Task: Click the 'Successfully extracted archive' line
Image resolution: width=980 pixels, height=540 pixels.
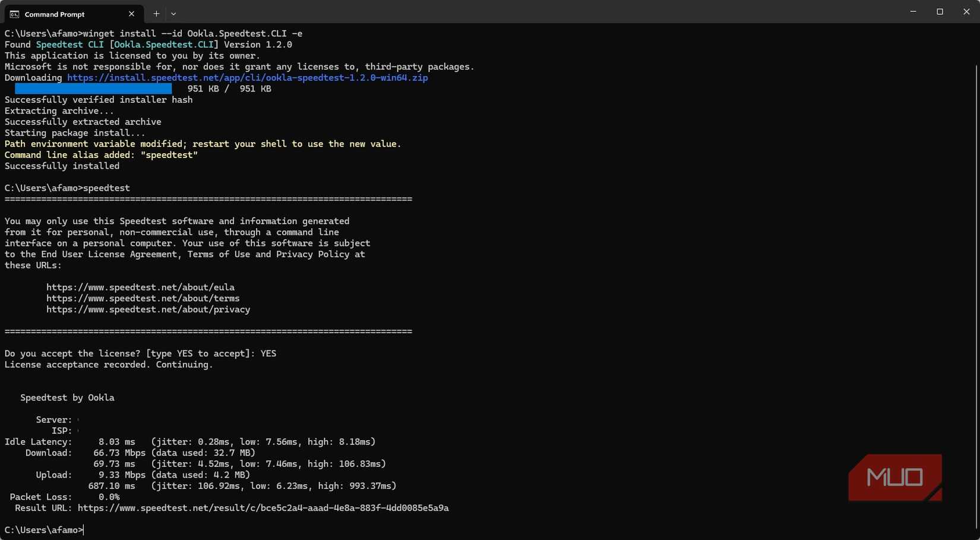Action: 83,122
